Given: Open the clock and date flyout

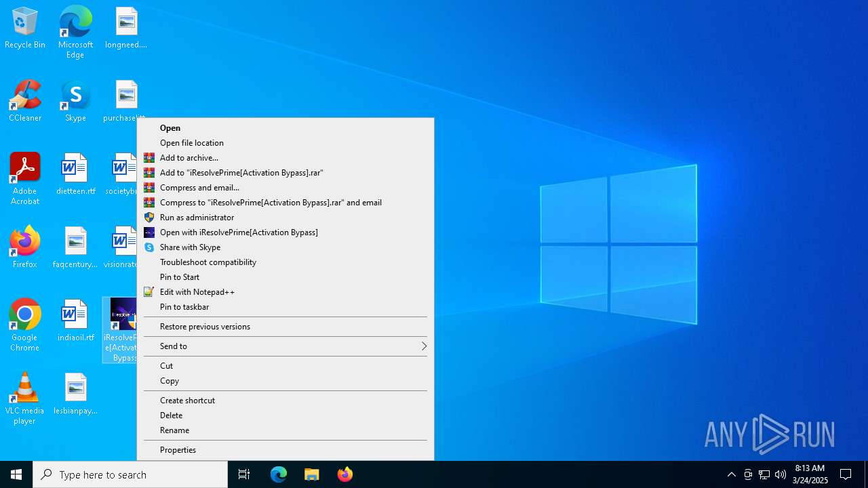Looking at the screenshot, I should (x=810, y=474).
